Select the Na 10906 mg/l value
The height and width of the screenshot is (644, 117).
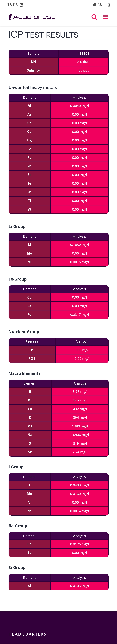(x=80, y=435)
